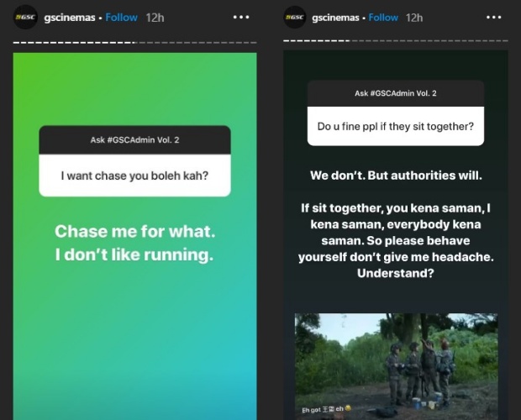
Task: Click the 'I want chase you boleh kah?' question box
Action: click(x=134, y=176)
